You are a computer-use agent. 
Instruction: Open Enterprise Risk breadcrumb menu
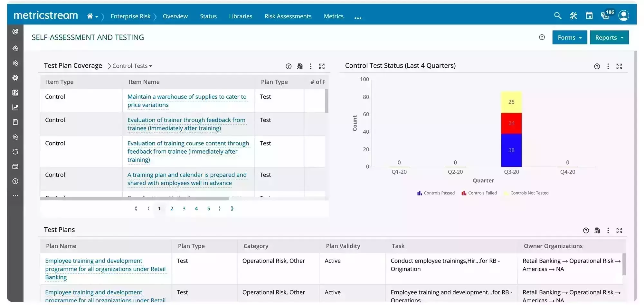130,16
